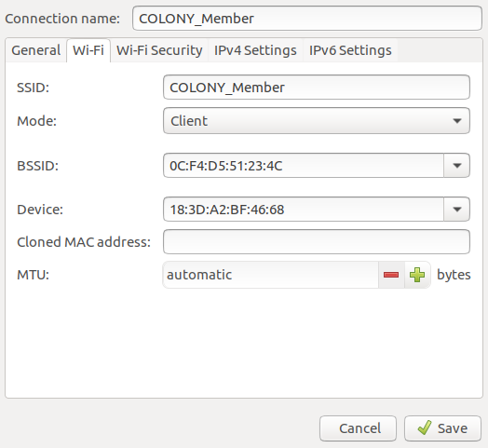The width and height of the screenshot is (488, 448).
Task: Save the connection with the Save button
Action: (442, 428)
